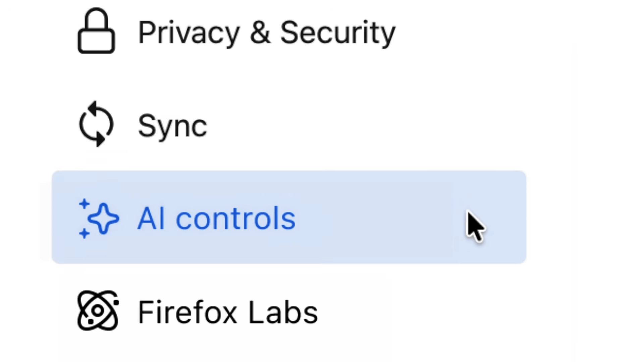Screen dimensions: 644x362
Task: Click the circular arrows Sync icon
Action: pos(96,124)
